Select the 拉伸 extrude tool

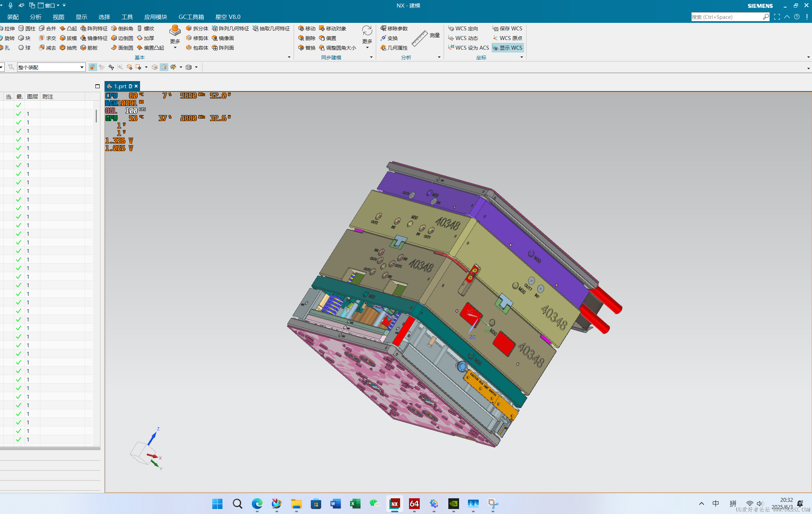click(7, 29)
